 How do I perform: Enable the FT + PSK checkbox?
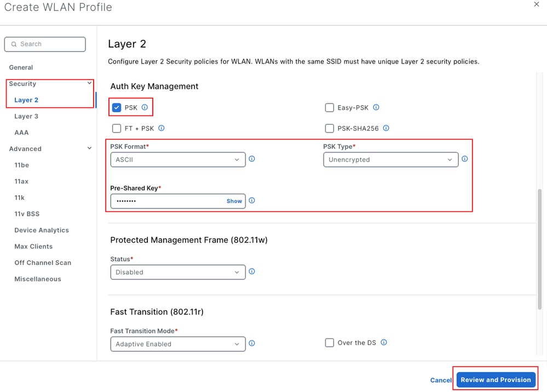pyautogui.click(x=117, y=128)
